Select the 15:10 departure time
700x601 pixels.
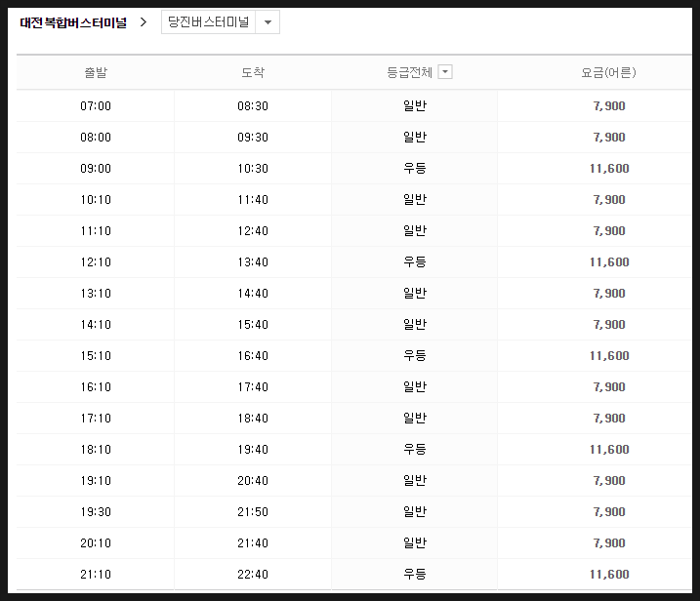pos(96,355)
